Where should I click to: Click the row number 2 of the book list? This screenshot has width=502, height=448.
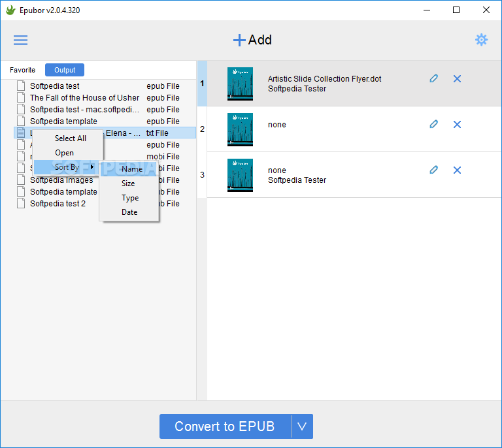202,129
